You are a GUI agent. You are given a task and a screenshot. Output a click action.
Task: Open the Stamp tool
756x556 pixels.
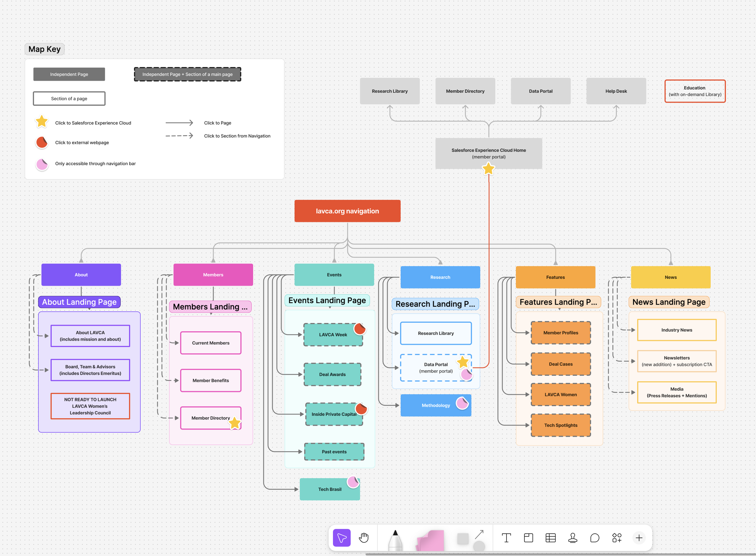572,538
